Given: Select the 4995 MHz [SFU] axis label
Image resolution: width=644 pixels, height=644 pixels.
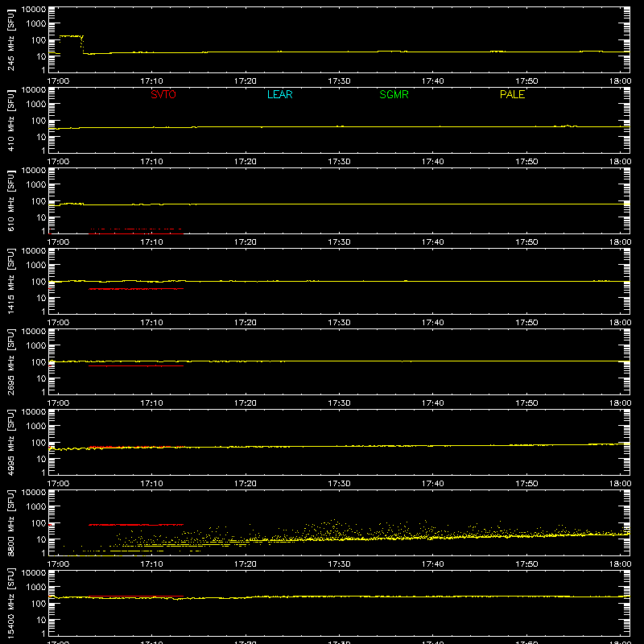Looking at the screenshot, I should [x=10, y=442].
